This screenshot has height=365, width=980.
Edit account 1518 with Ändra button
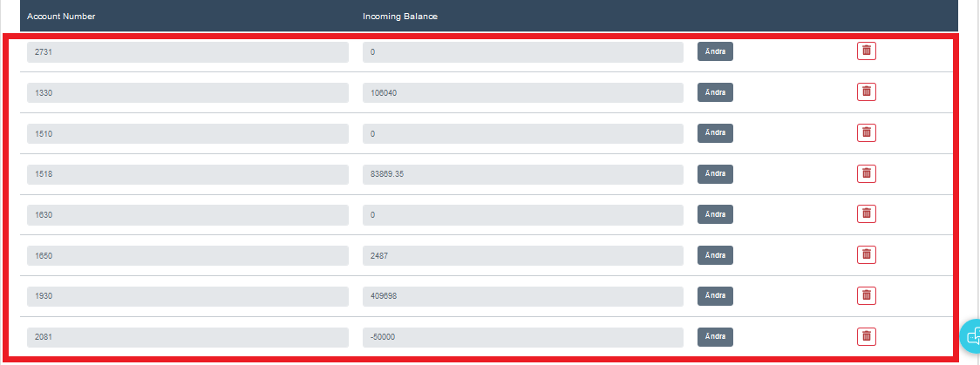pos(715,174)
